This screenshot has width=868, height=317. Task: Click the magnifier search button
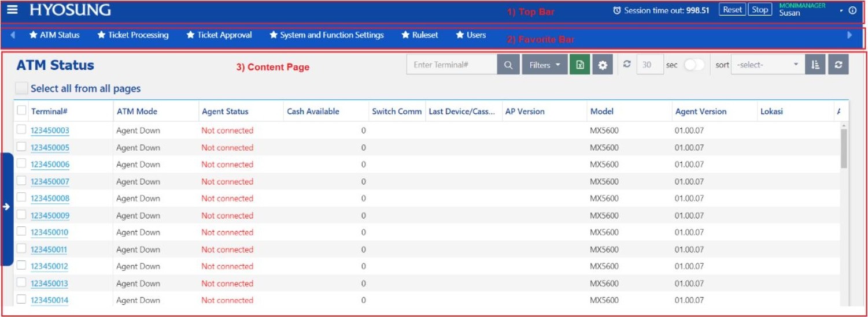[508, 65]
